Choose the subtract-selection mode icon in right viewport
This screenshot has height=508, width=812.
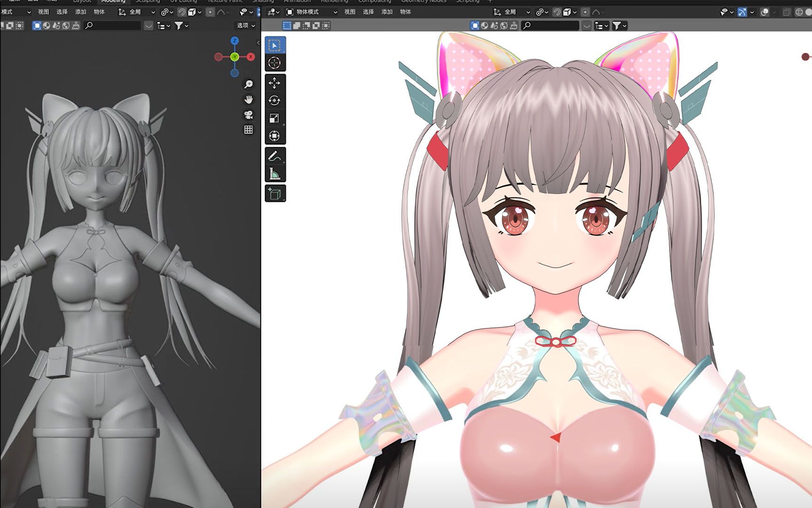(x=306, y=25)
